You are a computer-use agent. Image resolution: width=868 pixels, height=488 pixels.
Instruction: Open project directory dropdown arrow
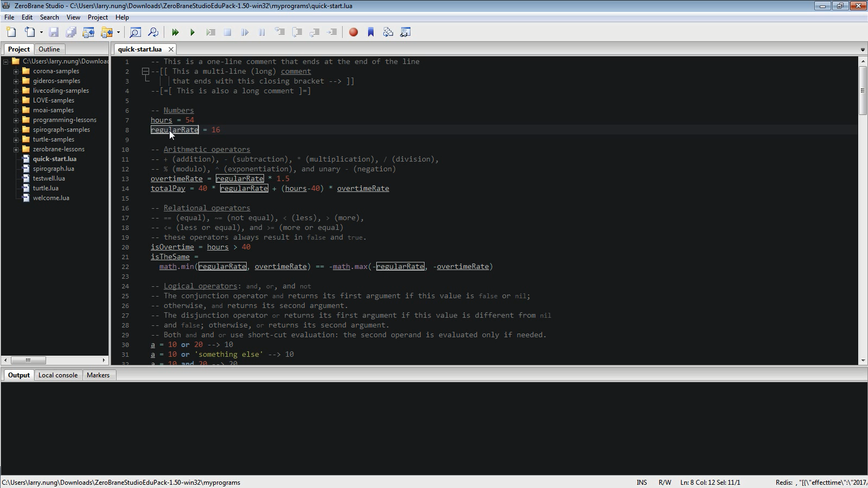pyautogui.click(x=118, y=33)
